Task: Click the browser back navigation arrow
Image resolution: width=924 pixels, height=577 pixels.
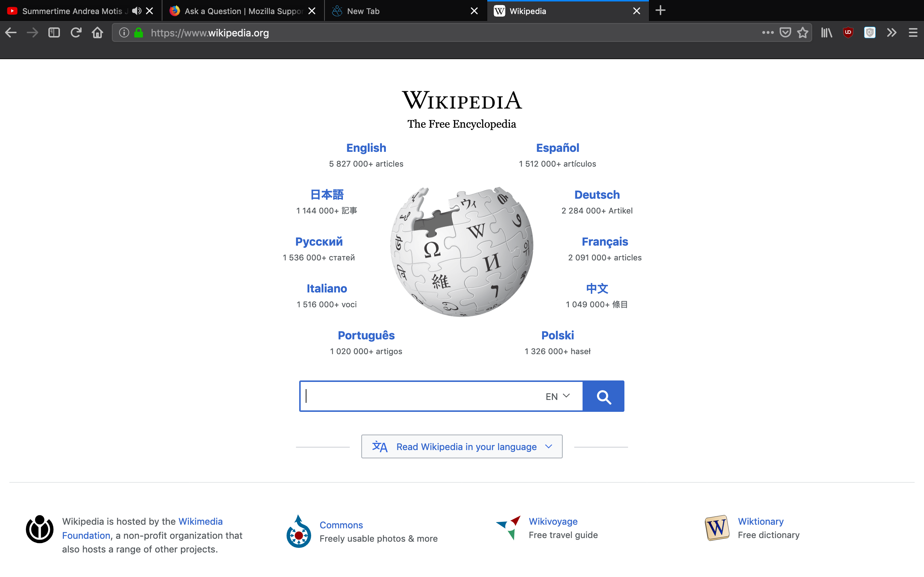Action: [x=10, y=32]
